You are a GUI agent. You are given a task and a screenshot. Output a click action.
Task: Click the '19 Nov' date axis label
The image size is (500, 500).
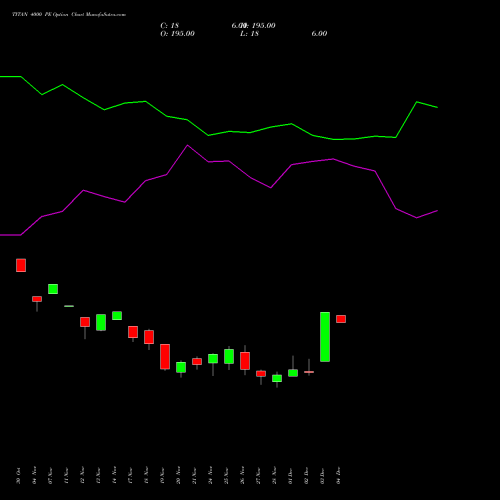point(163,475)
